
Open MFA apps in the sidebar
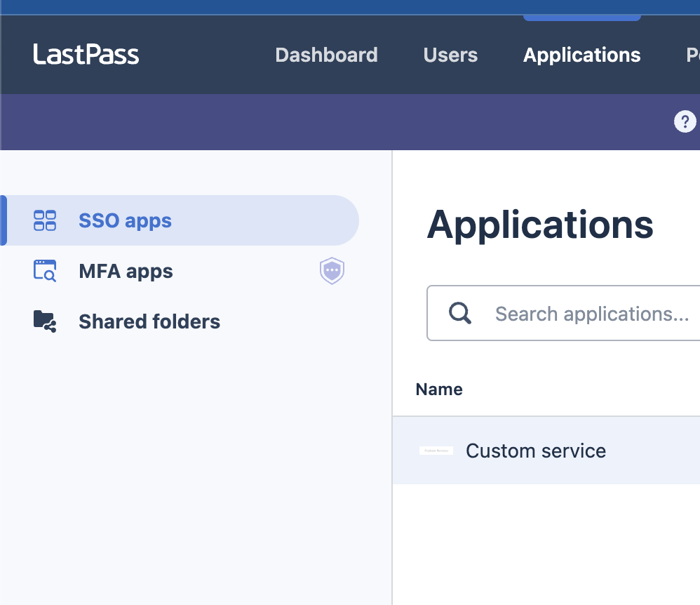coord(180,271)
